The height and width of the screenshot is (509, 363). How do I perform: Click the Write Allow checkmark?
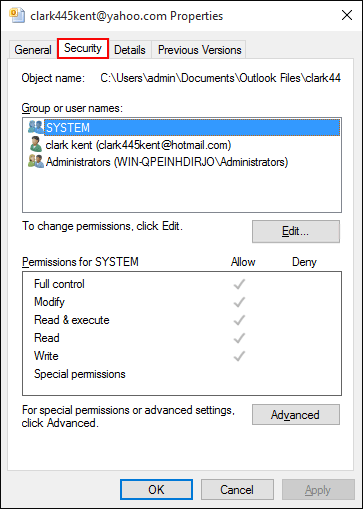[239, 356]
